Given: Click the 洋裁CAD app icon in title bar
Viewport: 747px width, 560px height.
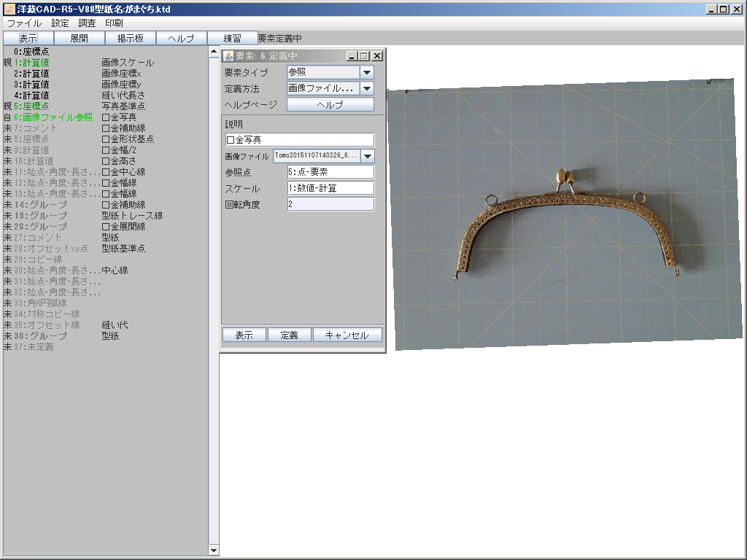Looking at the screenshot, I should [x=9, y=9].
